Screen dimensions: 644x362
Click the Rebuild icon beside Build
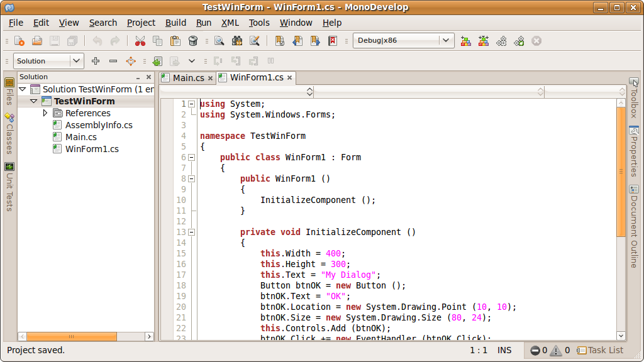pos(484,41)
